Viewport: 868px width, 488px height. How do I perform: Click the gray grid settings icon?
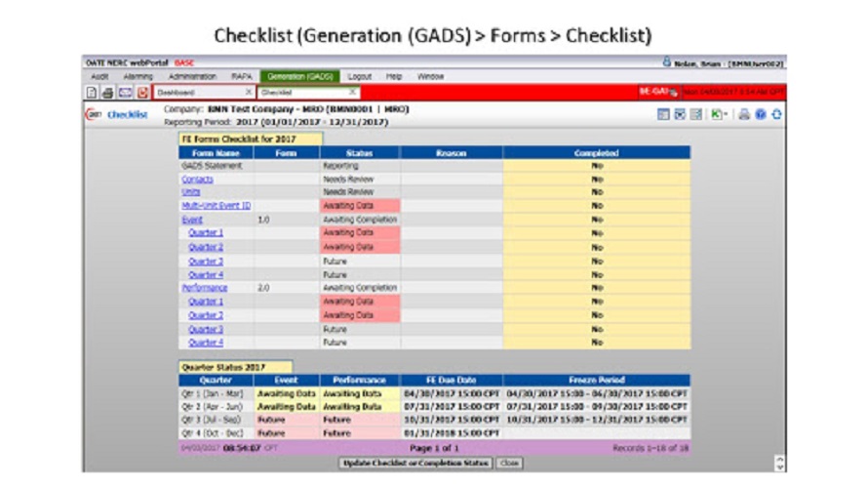coord(695,114)
